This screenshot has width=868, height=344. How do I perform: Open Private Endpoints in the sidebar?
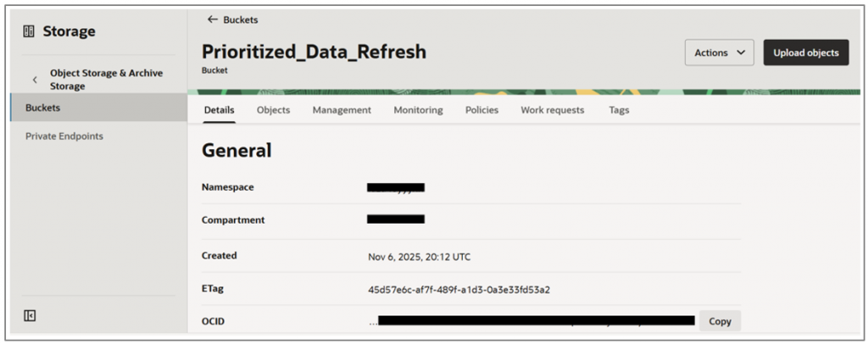click(64, 136)
